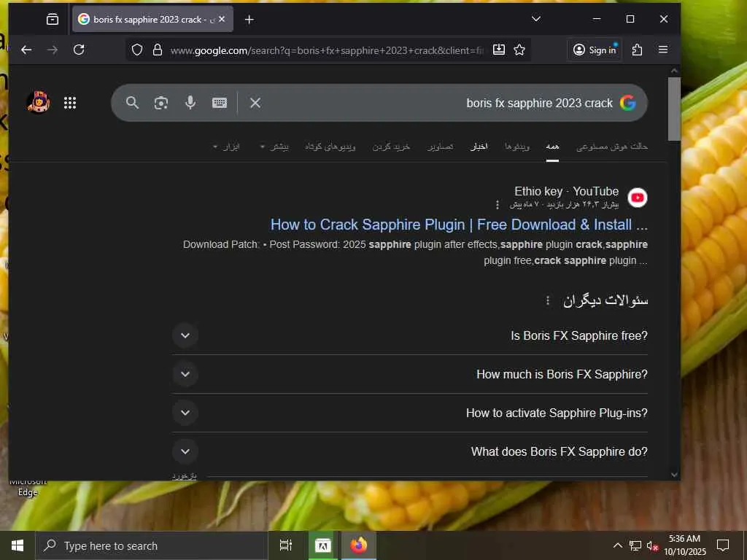This screenshot has height=560, width=747.
Task: Open the clock showing 5:36 AM
Action: pyautogui.click(x=684, y=545)
